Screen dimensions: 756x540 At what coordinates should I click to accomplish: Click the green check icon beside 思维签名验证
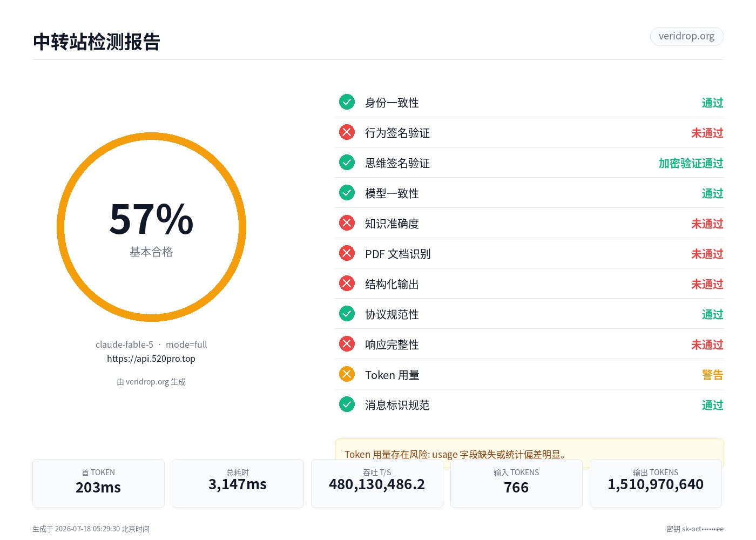(347, 163)
